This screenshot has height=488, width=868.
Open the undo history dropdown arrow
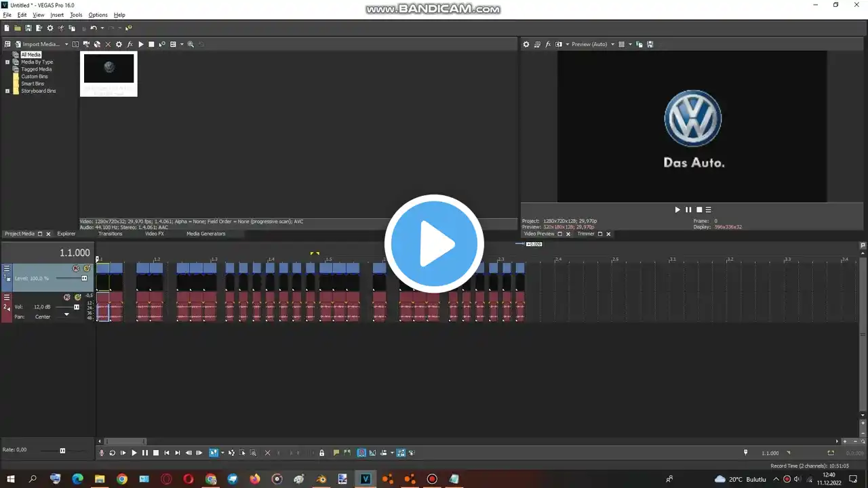tap(102, 28)
